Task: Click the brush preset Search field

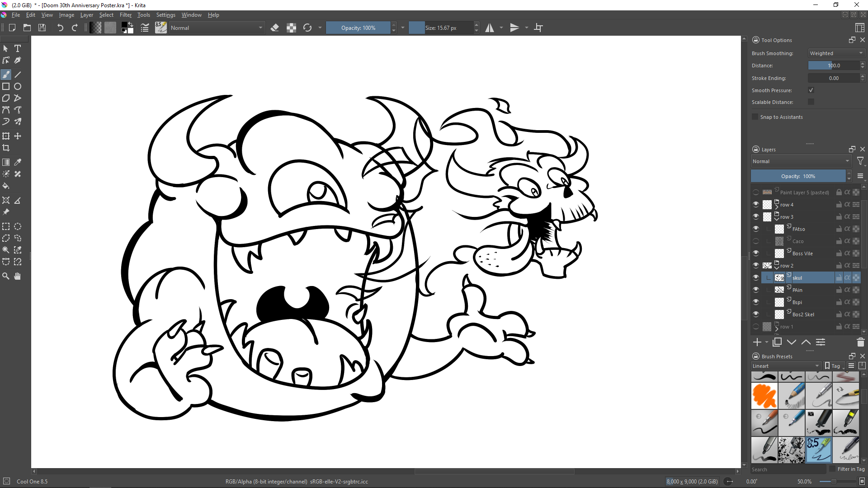Action: click(788, 469)
